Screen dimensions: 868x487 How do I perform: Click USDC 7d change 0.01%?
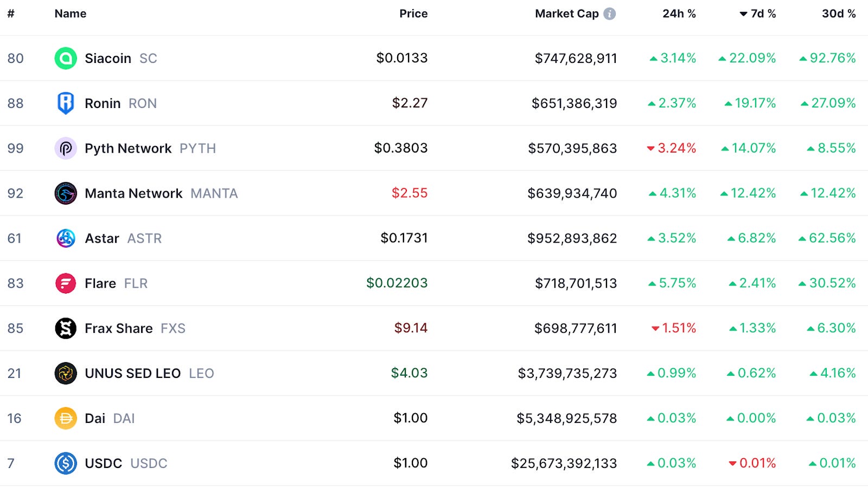(752, 464)
